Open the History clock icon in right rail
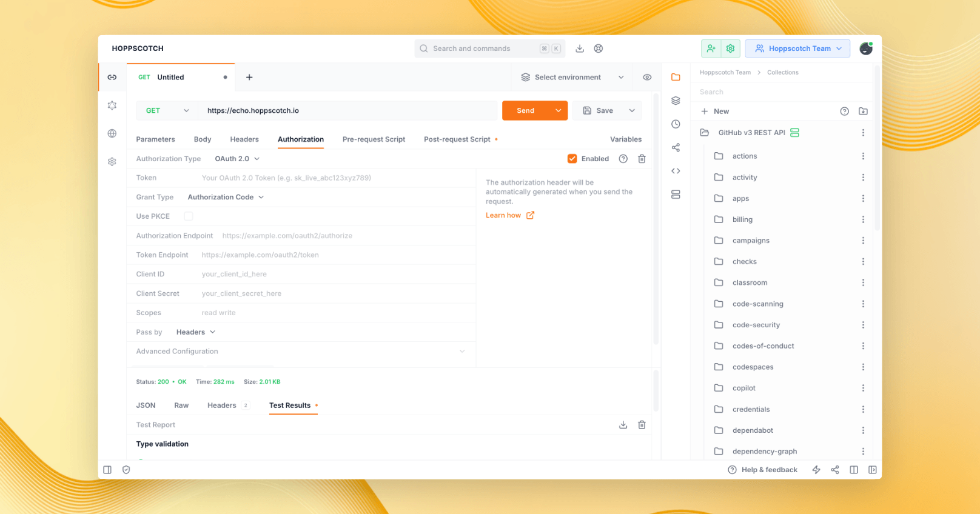This screenshot has width=980, height=514. (x=676, y=124)
